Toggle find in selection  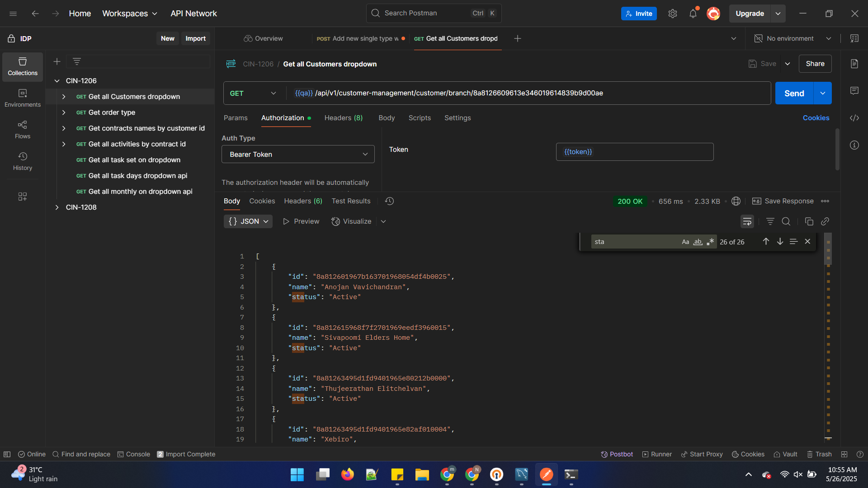(x=793, y=241)
